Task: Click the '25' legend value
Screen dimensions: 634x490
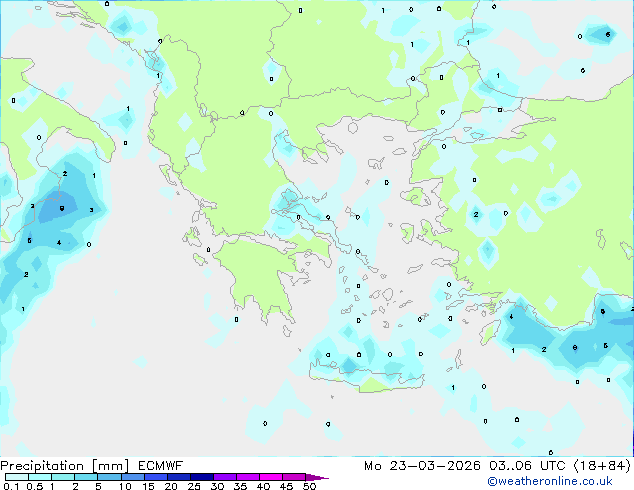Action: click(x=194, y=486)
